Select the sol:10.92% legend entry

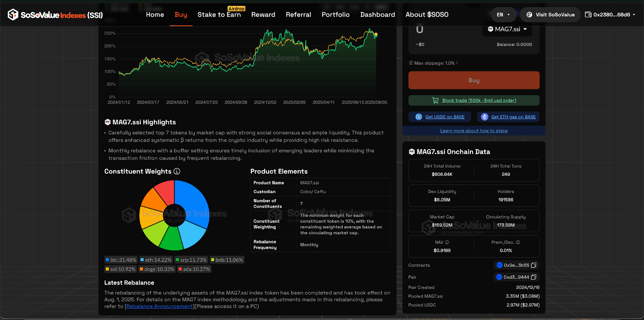click(x=121, y=269)
